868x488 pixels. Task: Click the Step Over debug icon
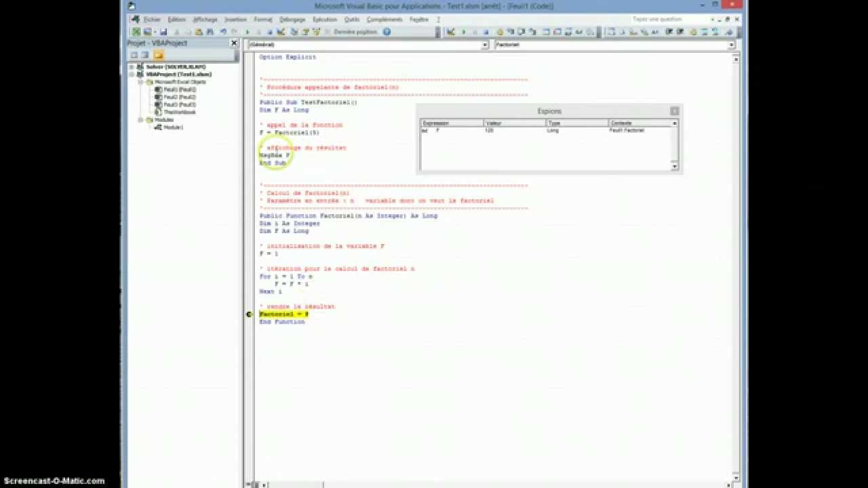pyautogui.click(x=521, y=32)
